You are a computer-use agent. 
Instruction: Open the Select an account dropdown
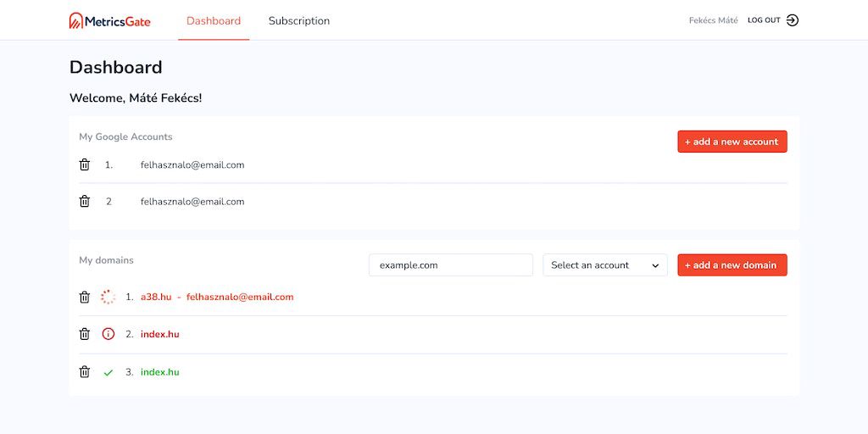(x=604, y=265)
